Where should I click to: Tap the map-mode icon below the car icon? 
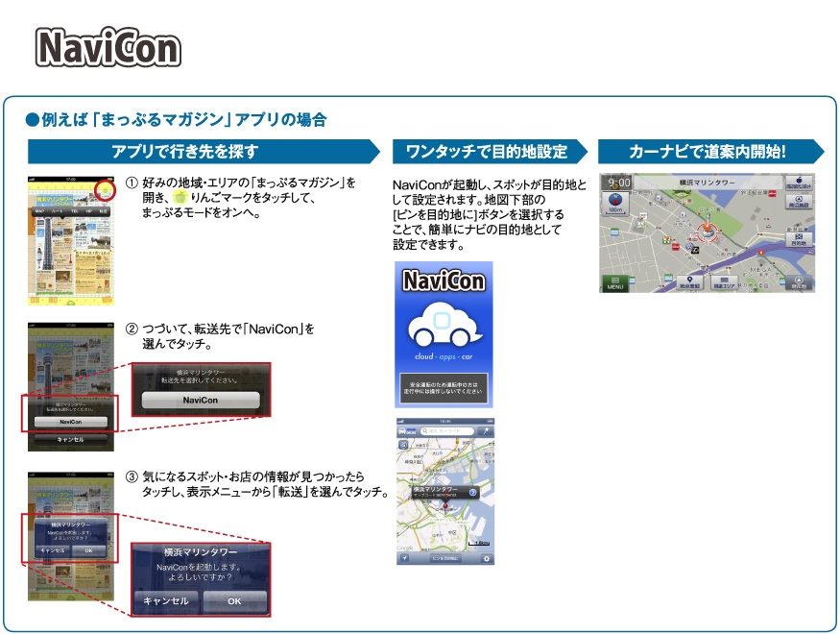coord(403,445)
